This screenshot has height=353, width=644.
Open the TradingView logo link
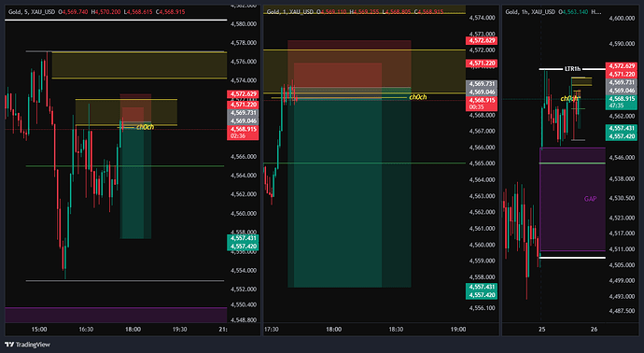27,345
